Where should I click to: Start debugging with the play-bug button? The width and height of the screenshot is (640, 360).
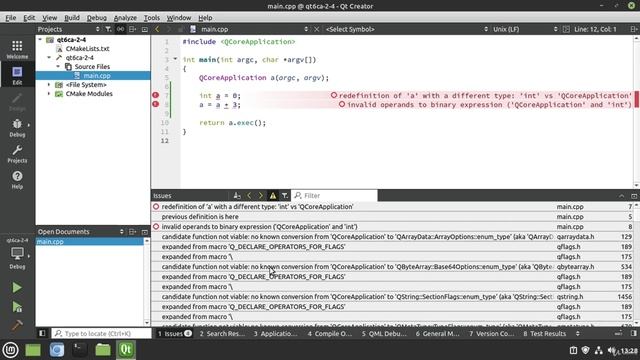click(17, 307)
